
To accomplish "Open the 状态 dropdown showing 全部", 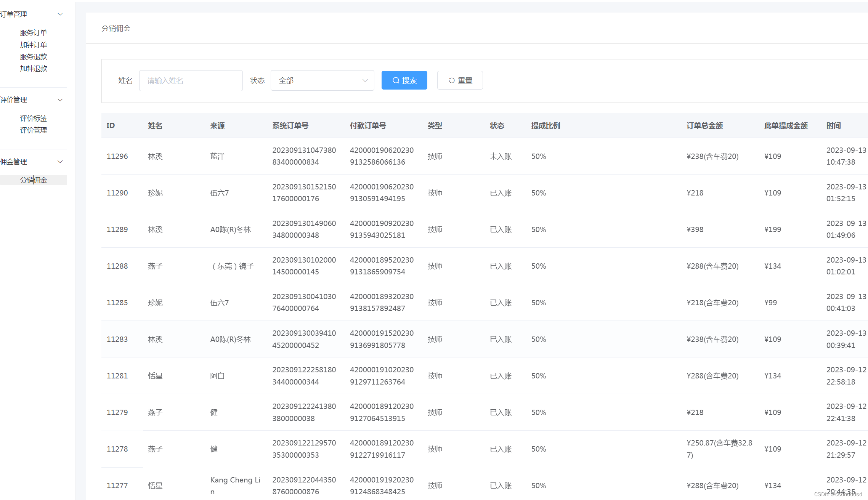I will (322, 80).
